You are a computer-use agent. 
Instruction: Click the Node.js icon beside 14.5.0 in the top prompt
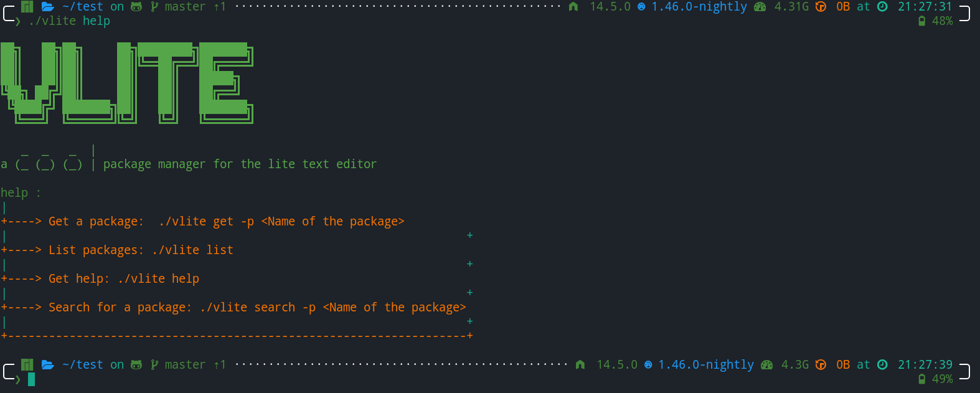pyautogui.click(x=573, y=7)
